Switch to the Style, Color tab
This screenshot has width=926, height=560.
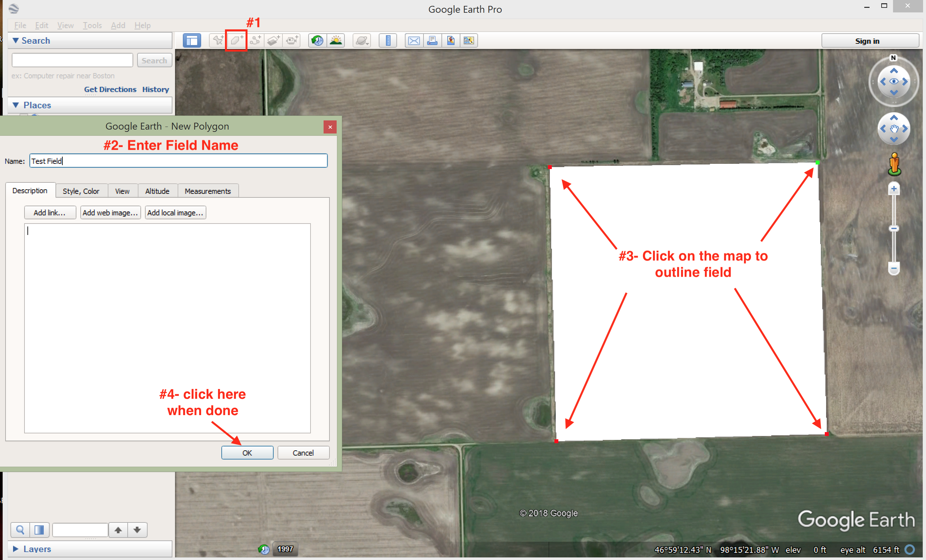click(x=81, y=191)
